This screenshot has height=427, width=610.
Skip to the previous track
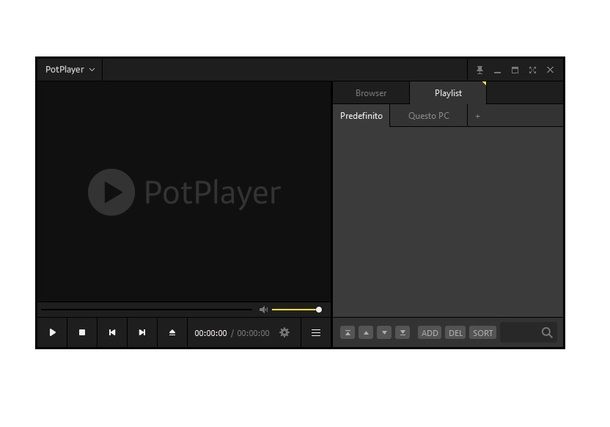(x=112, y=333)
